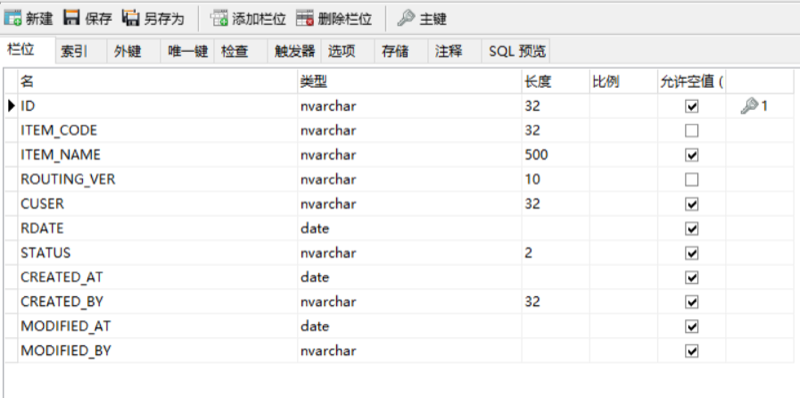This screenshot has height=398, width=800.
Task: Edit length 10 for ROUTING_VER
Action: (x=555, y=180)
